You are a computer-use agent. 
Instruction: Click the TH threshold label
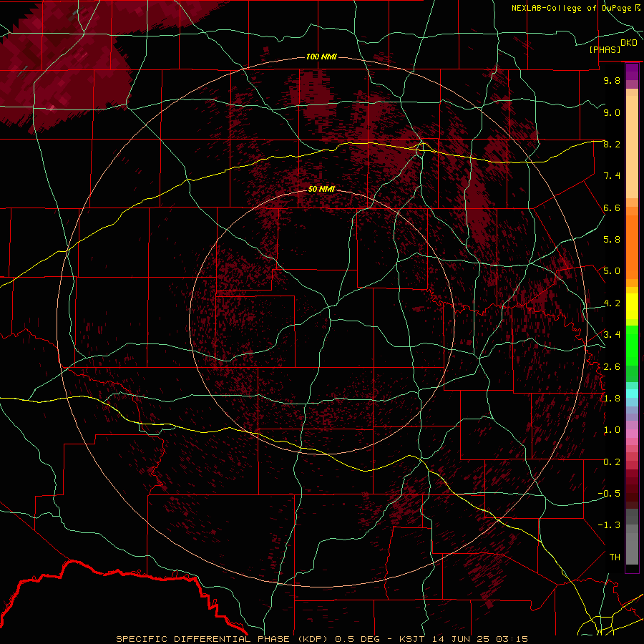click(x=615, y=557)
